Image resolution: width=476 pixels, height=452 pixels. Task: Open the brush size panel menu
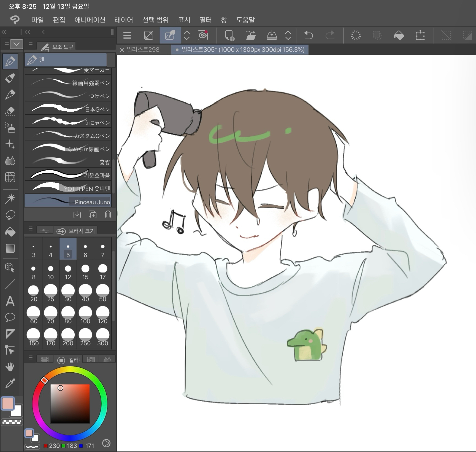click(31, 229)
